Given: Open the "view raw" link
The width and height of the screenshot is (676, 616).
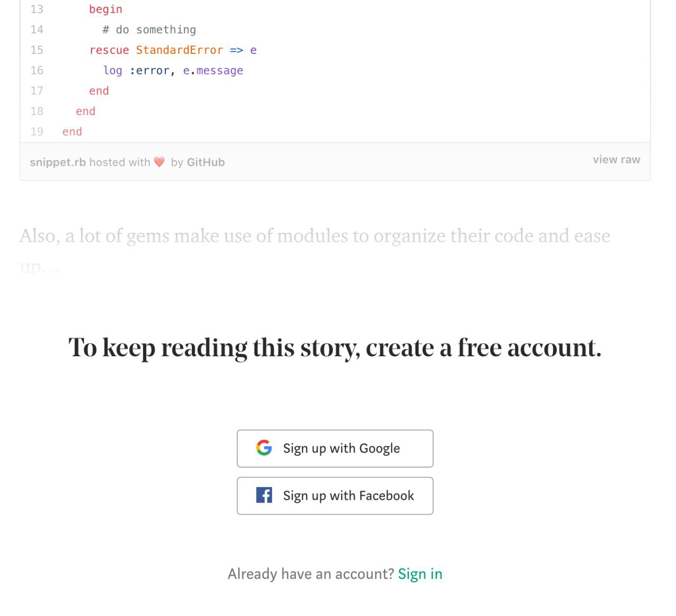Looking at the screenshot, I should 616,159.
